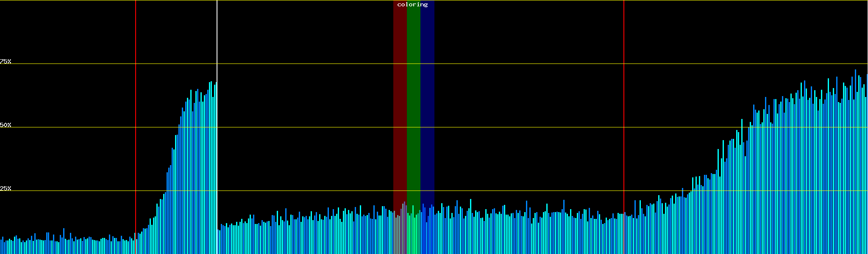Click the 50% axis label
Viewport: 868px width, 254px height.
tap(6, 125)
